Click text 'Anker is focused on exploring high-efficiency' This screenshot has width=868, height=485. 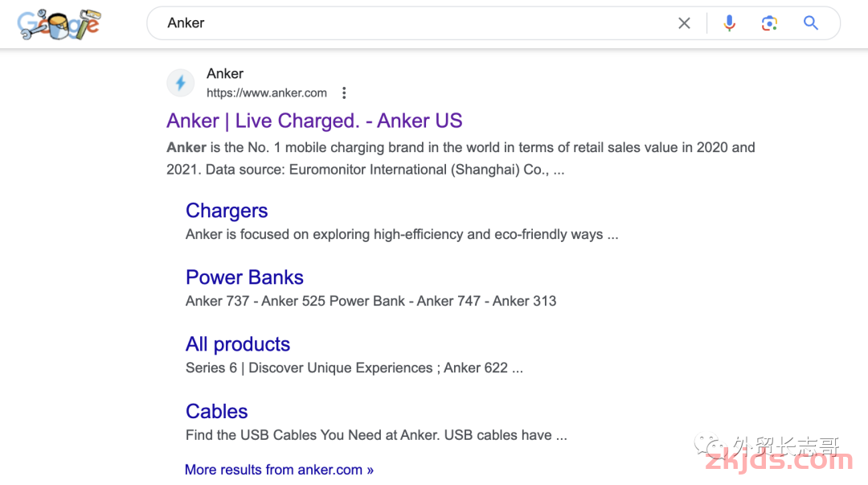point(325,235)
